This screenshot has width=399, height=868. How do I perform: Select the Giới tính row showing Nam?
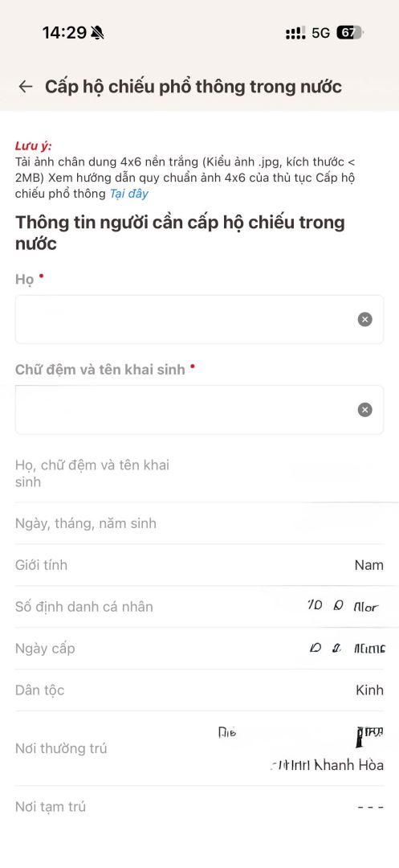coord(199,565)
